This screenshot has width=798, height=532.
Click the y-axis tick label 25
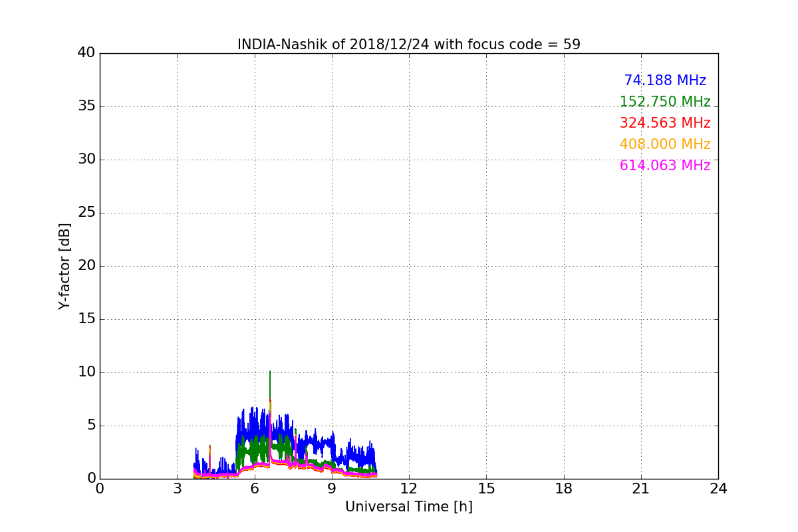[x=86, y=213]
